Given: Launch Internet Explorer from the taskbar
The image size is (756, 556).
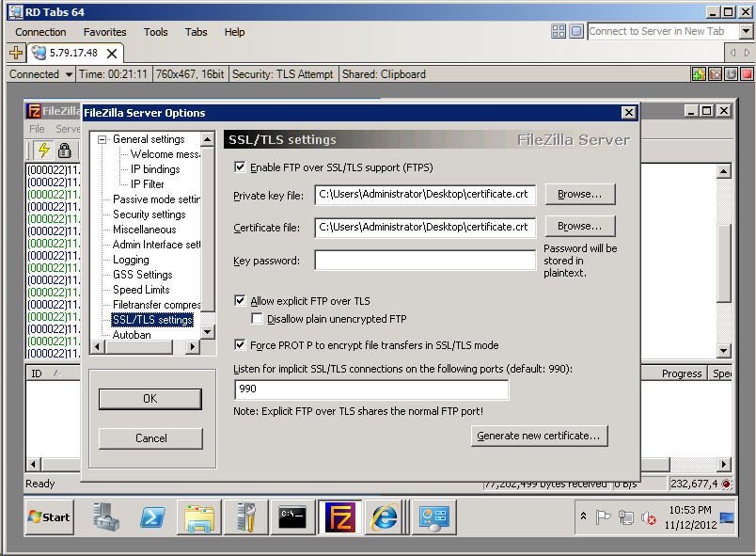Looking at the screenshot, I should [x=386, y=516].
